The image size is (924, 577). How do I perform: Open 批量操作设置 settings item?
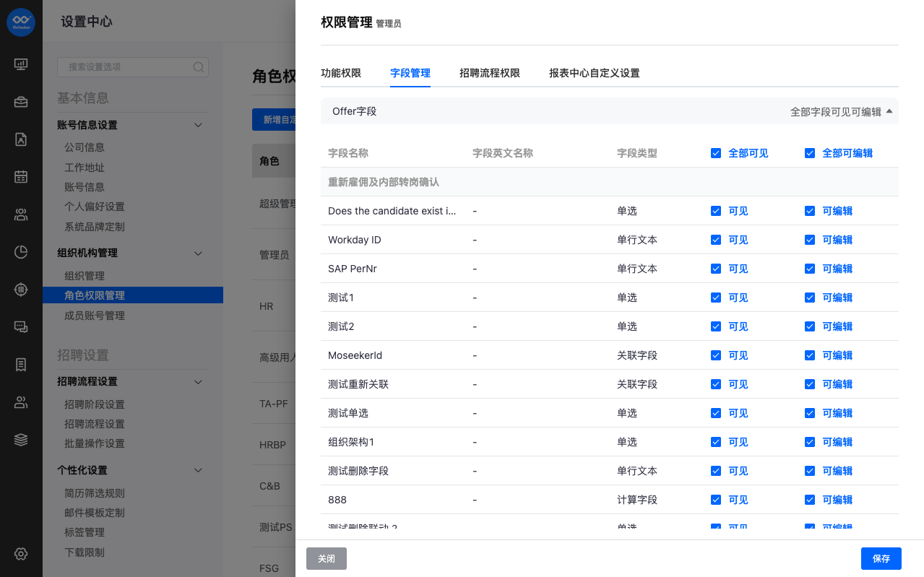95,443
